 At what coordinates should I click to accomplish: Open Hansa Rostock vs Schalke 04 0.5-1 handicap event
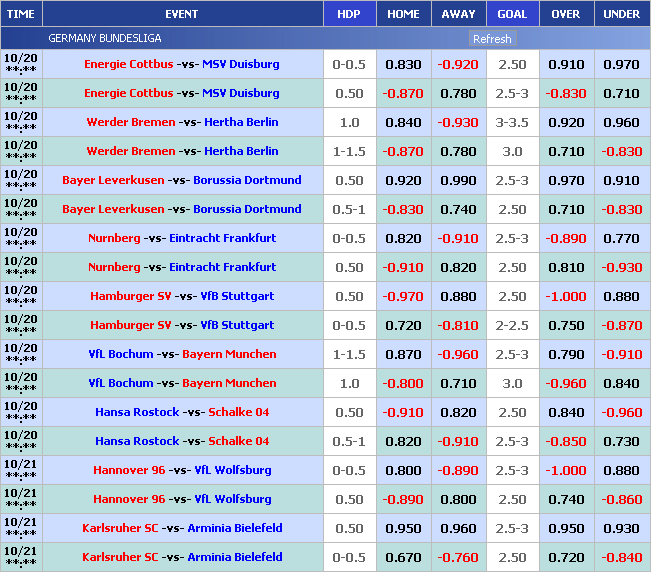(181, 441)
